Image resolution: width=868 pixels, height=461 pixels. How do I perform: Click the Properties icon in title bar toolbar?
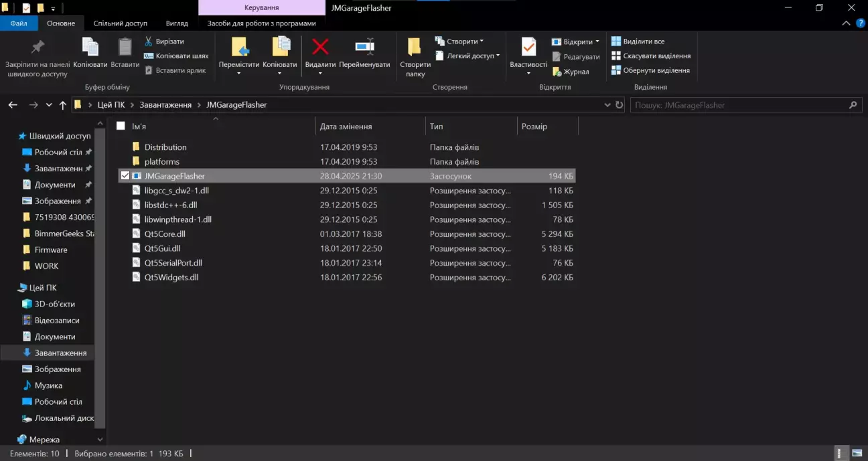[26, 8]
